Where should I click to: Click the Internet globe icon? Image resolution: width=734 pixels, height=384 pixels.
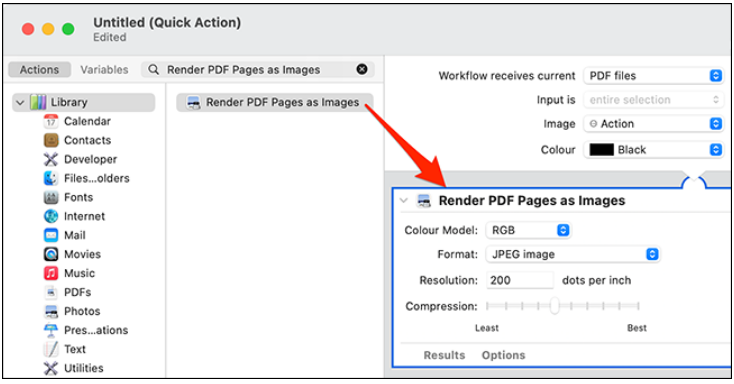click(51, 216)
